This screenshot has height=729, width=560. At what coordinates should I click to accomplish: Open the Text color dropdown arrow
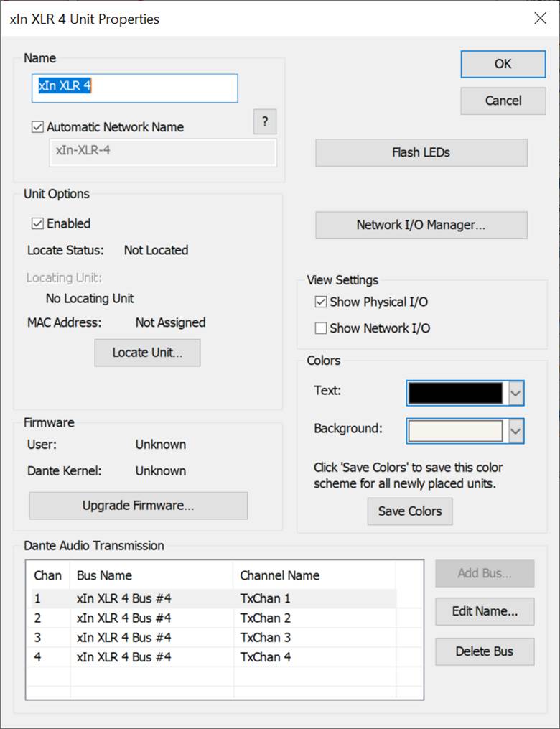[515, 394]
